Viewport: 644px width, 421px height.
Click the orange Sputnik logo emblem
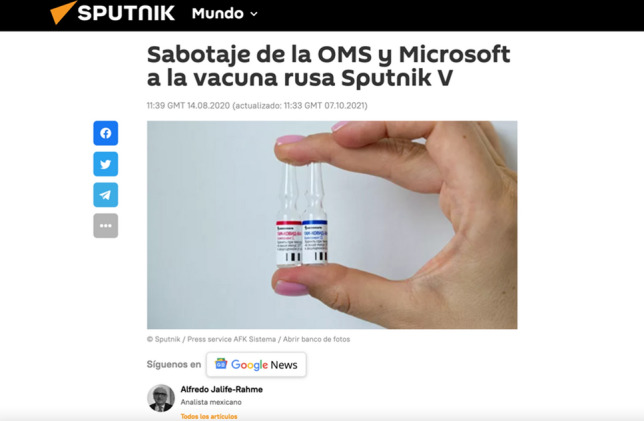point(63,13)
